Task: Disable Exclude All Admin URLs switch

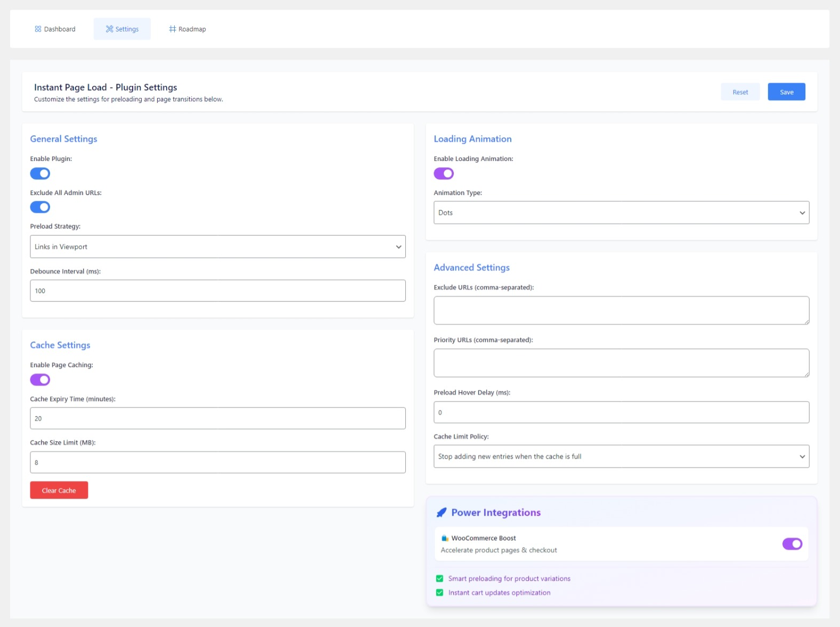Action: pyautogui.click(x=40, y=207)
